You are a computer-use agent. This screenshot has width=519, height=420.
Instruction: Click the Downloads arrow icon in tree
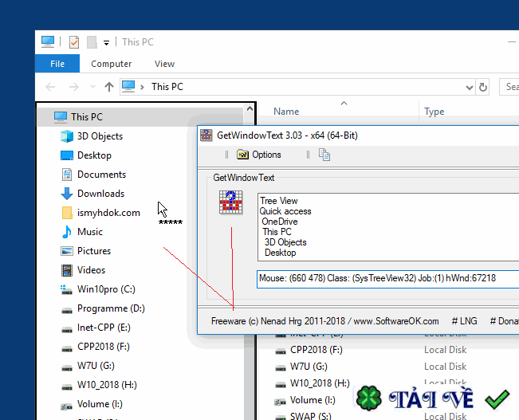click(x=67, y=194)
